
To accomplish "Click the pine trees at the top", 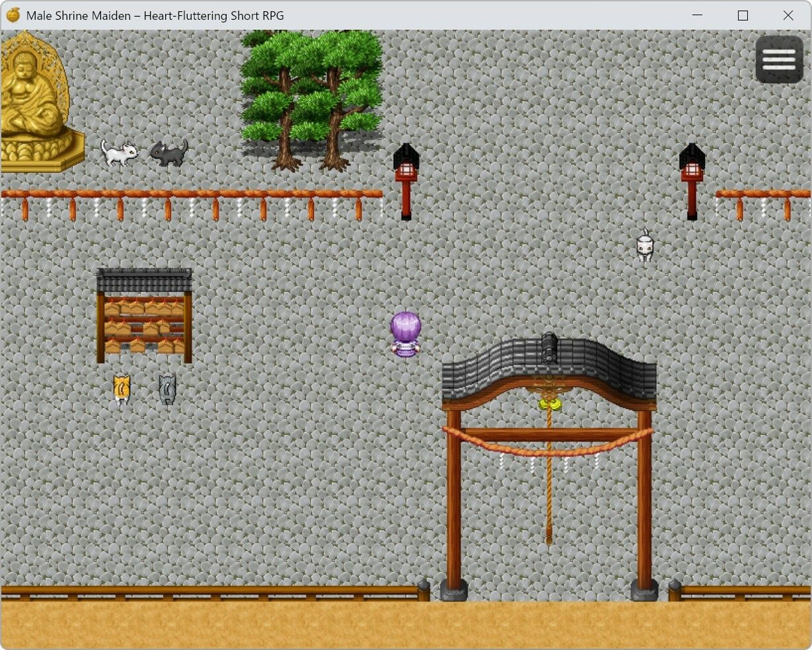I will coord(312,92).
